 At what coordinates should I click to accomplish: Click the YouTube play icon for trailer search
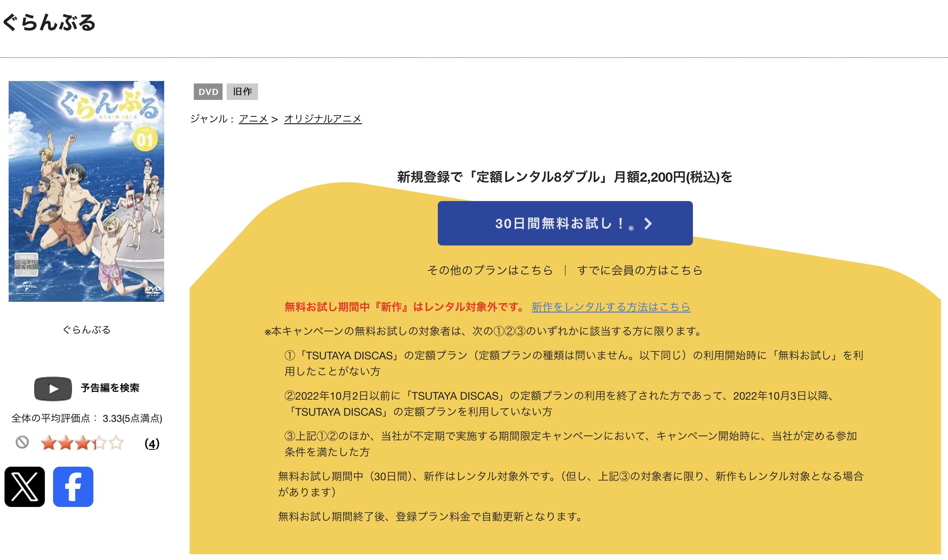(x=53, y=389)
